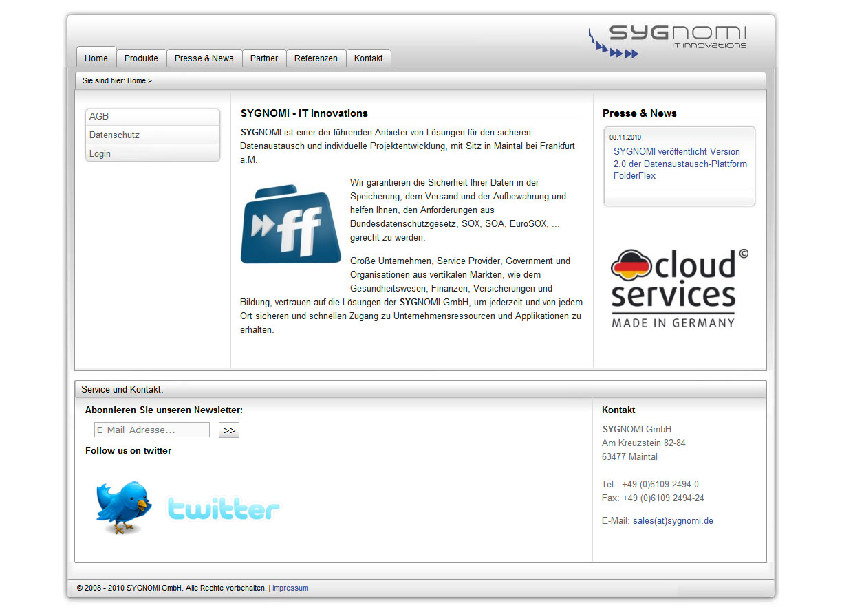Open the Home tab
This screenshot has width=853, height=616.
96,58
